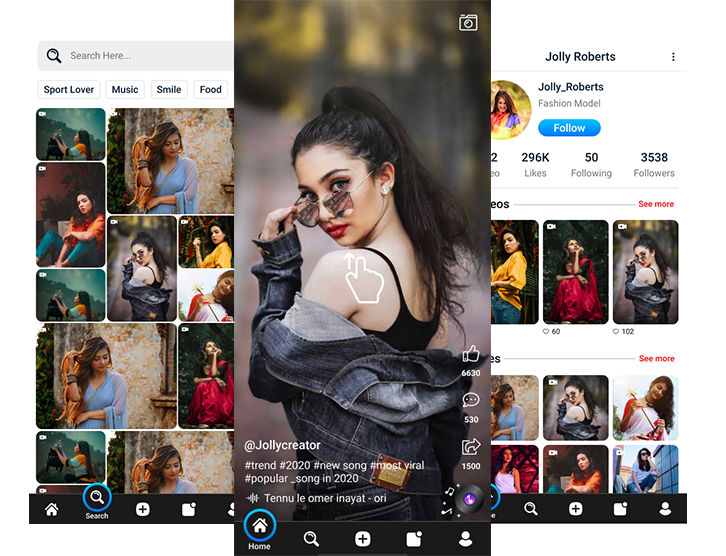This screenshot has width=726, height=556.
Task: Open the 3538 Followers count
Action: point(654,164)
